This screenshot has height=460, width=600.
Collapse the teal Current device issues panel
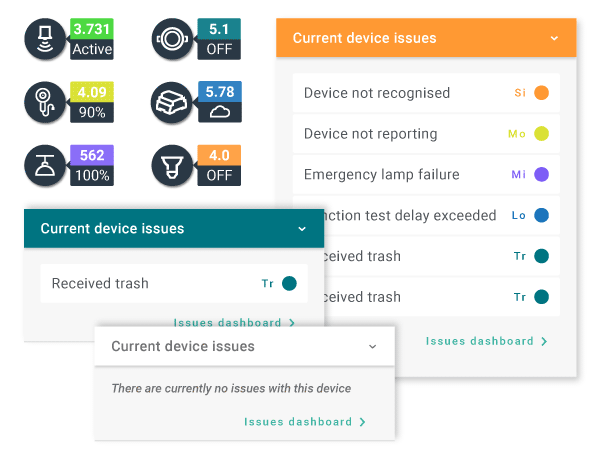tap(302, 229)
